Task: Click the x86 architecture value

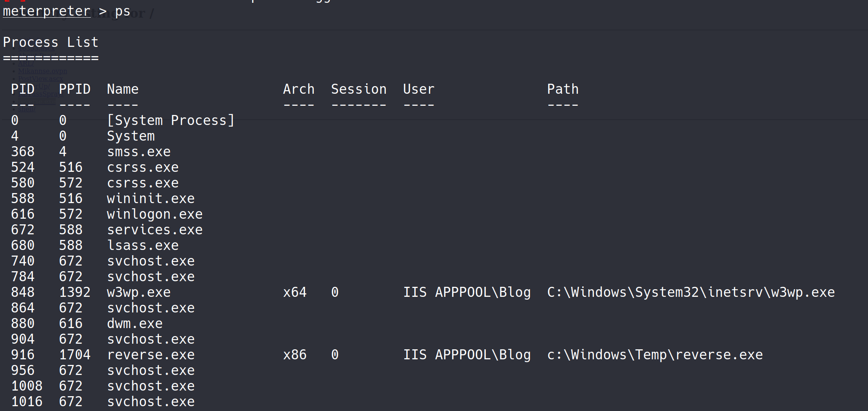Action: 295,355
